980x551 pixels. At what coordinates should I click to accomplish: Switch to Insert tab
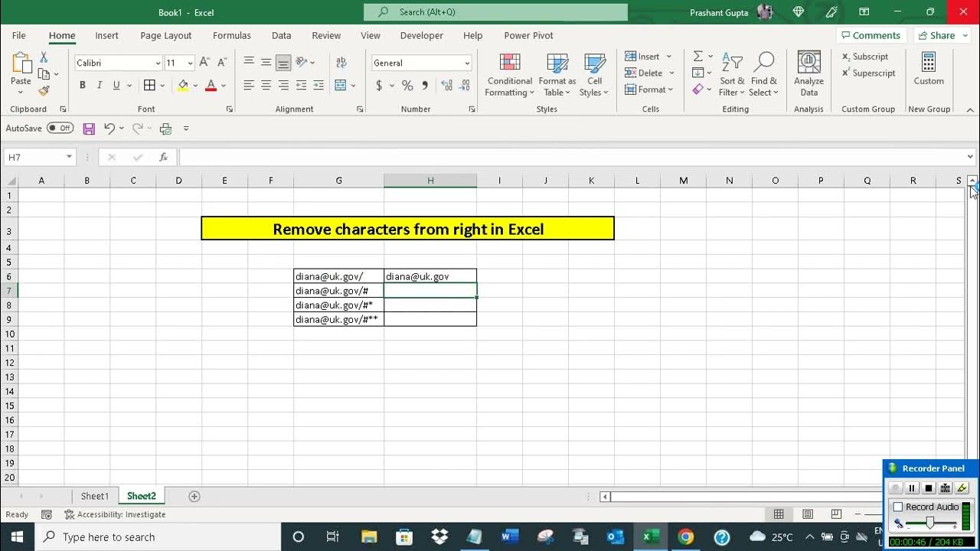[106, 35]
